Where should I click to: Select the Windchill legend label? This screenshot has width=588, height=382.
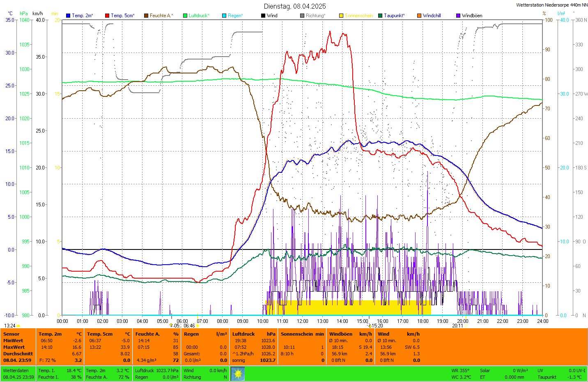(432, 16)
